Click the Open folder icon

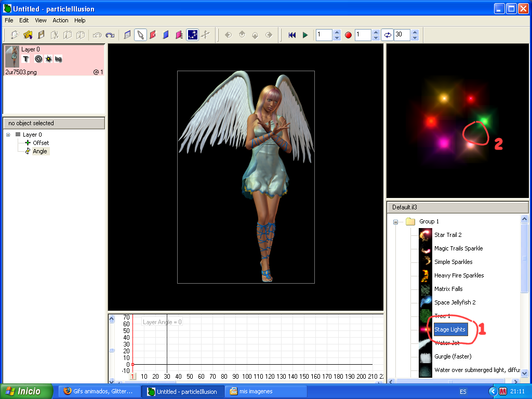[x=28, y=35]
